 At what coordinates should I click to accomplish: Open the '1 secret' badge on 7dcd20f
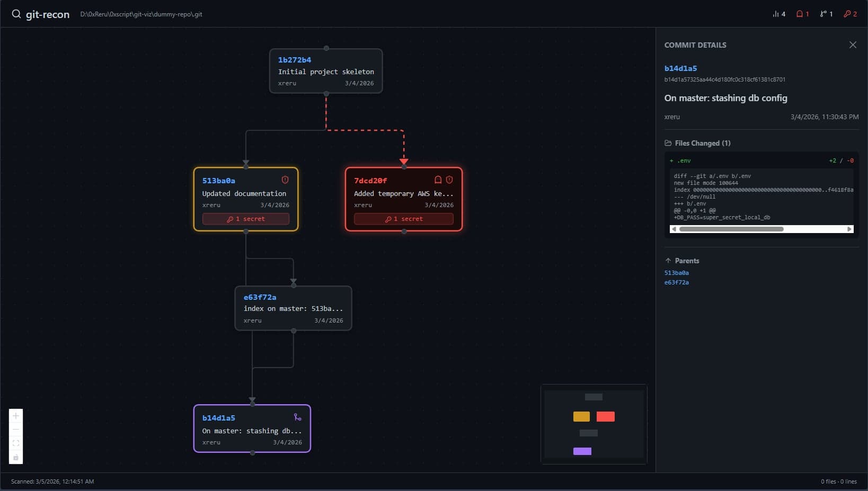404,219
